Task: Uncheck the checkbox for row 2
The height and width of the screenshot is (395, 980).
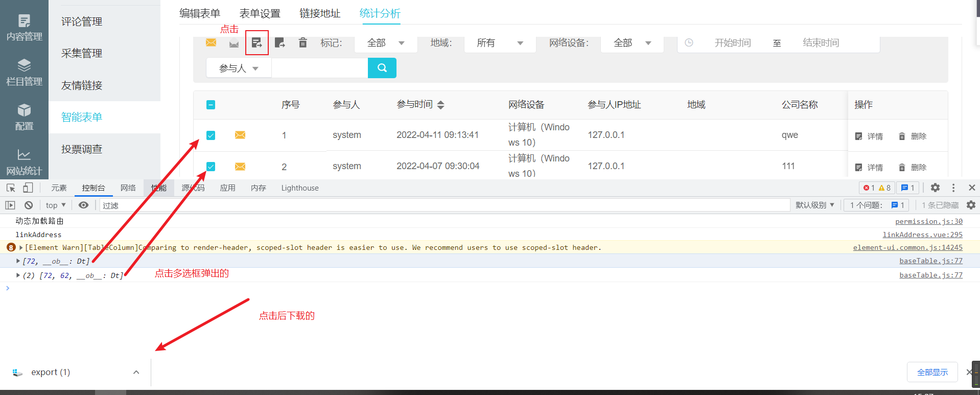Action: (x=211, y=167)
